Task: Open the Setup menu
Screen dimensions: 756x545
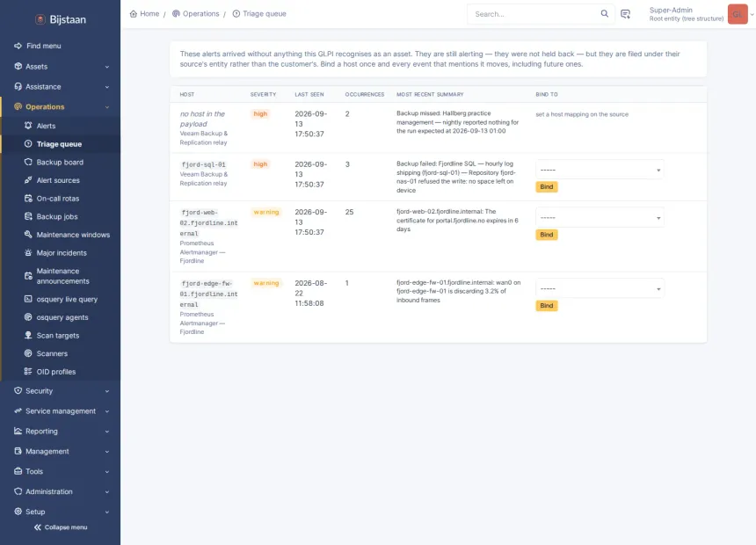Action: tap(61, 512)
